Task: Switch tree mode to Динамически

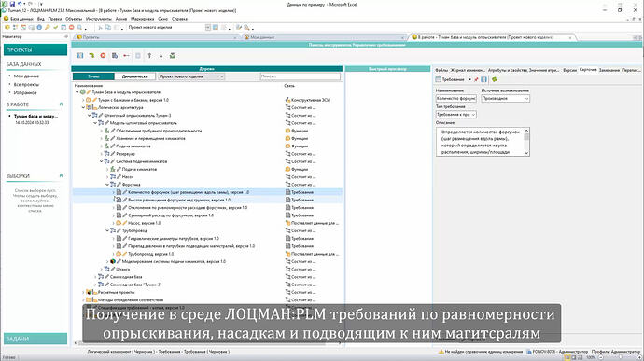Action: [x=134, y=76]
